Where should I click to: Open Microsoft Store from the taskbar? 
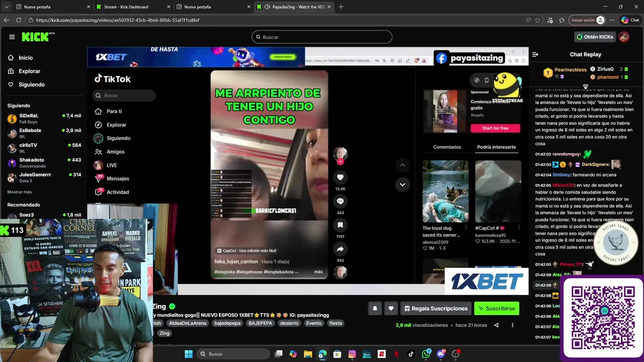coord(337,354)
